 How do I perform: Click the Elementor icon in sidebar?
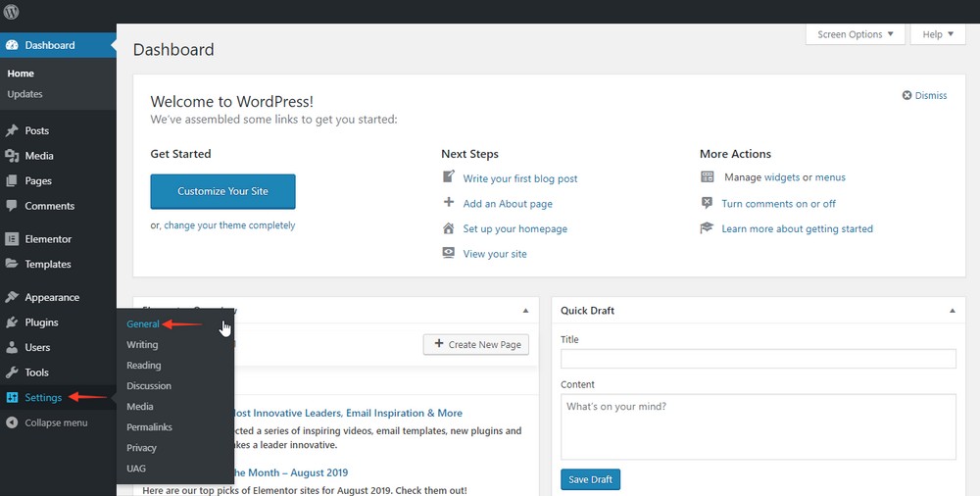pos(11,239)
